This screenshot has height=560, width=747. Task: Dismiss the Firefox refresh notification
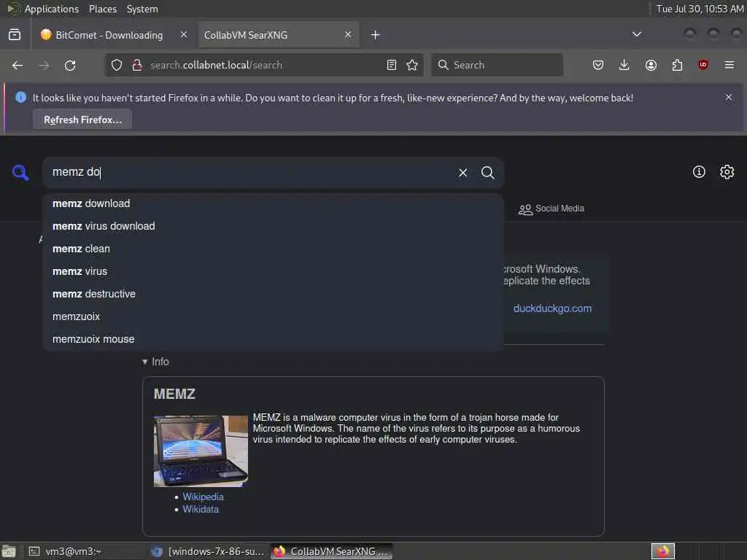(729, 97)
